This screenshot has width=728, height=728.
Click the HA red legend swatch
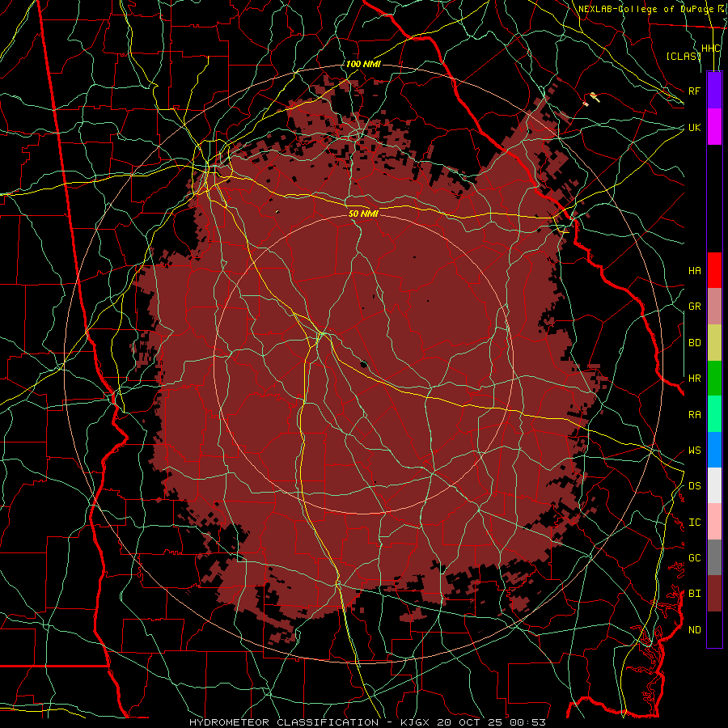pos(714,270)
